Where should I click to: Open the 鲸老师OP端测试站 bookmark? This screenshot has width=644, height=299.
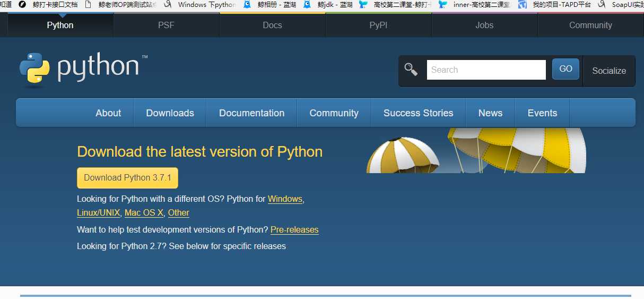pyautogui.click(x=121, y=4)
